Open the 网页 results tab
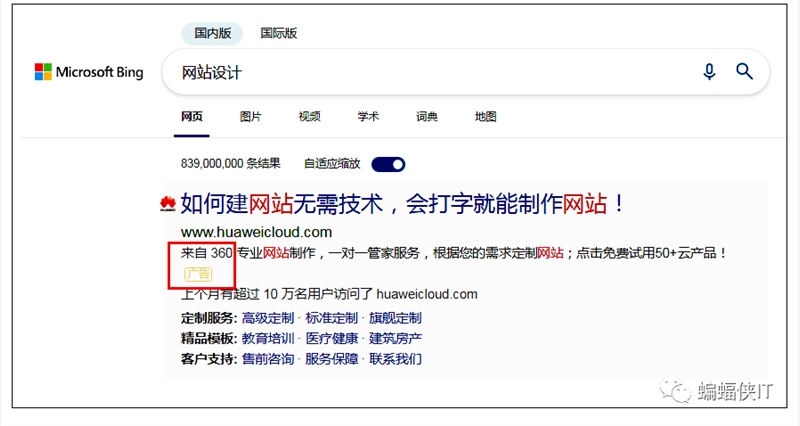The image size is (800, 426). tap(192, 117)
